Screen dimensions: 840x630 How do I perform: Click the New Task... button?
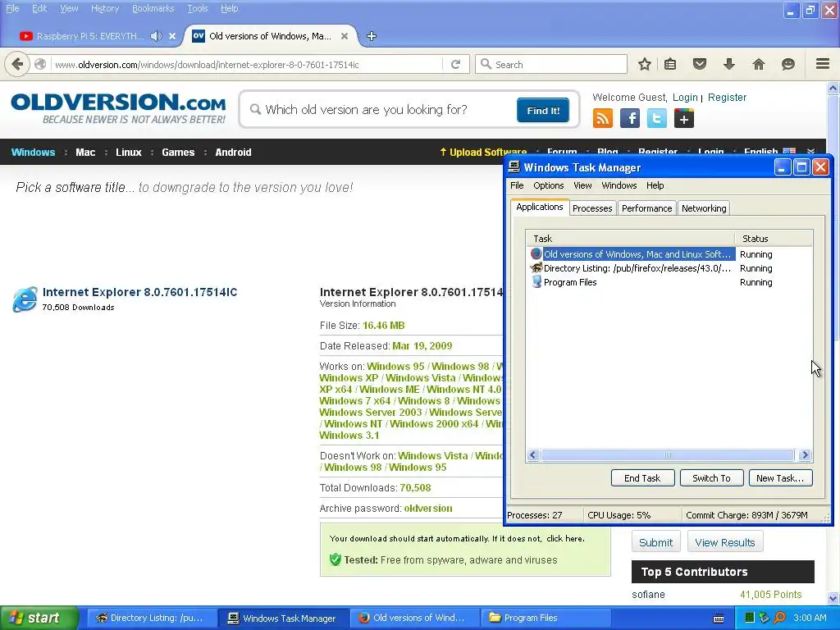(x=780, y=478)
